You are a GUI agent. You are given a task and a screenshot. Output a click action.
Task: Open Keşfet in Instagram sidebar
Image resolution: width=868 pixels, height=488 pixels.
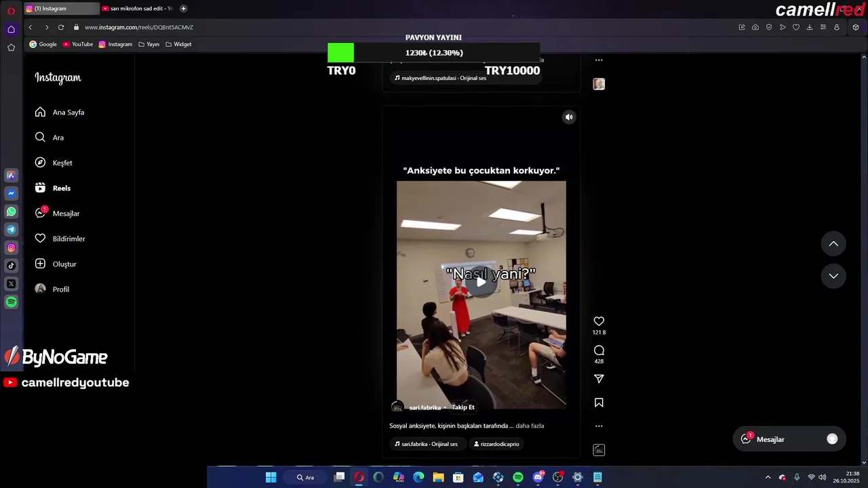(54, 163)
